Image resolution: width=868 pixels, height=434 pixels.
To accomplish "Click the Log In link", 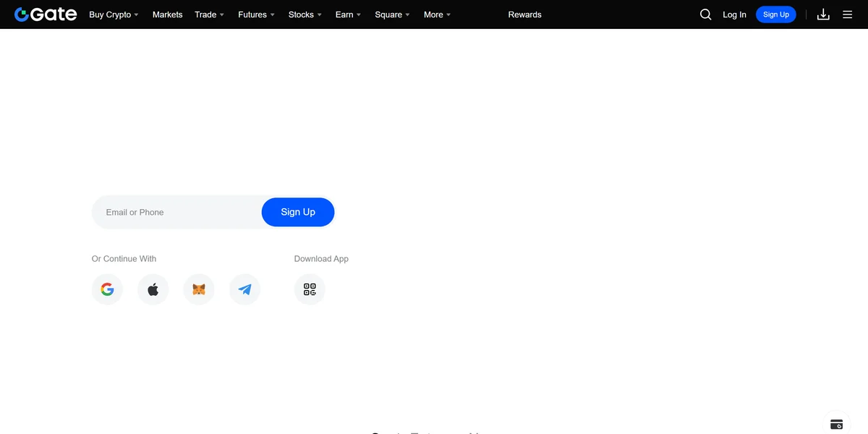I will tap(734, 14).
